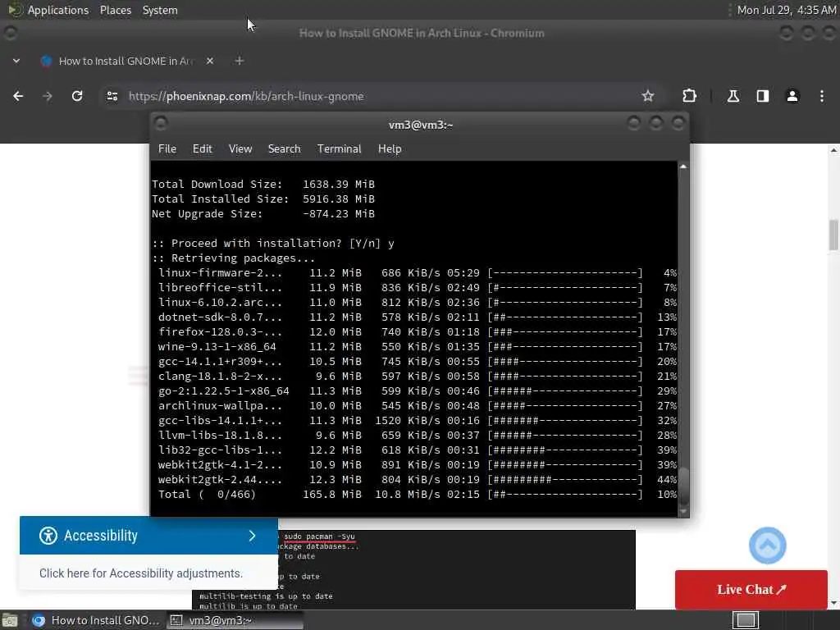
Task: Click the Chromium window title text
Action: click(x=422, y=33)
